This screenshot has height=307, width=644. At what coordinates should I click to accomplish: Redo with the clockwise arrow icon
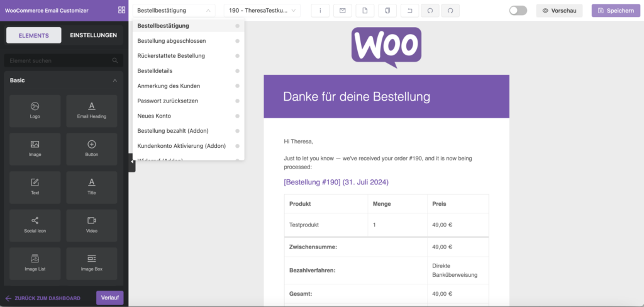pos(450,11)
